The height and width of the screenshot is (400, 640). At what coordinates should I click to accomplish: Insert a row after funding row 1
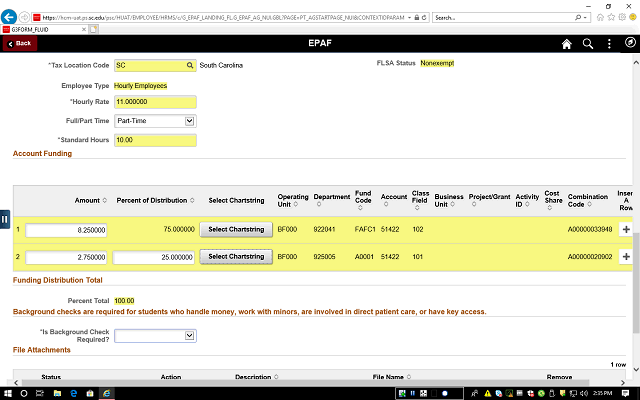(x=626, y=229)
